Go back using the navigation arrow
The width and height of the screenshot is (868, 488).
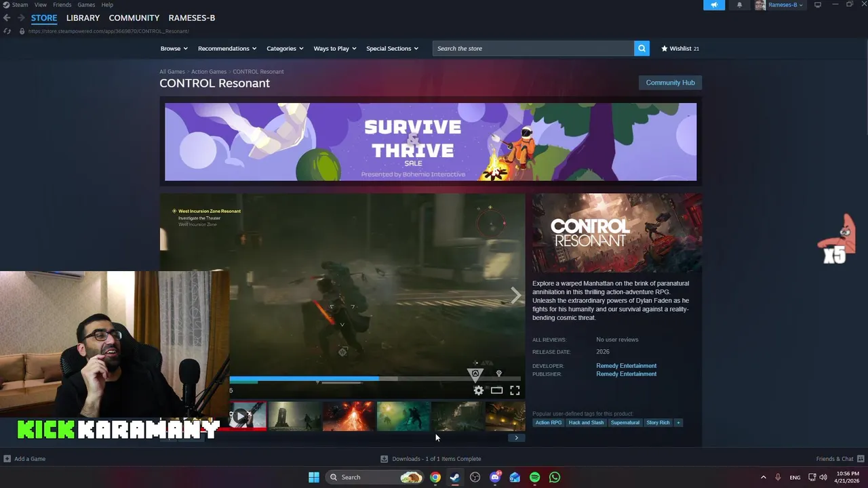point(7,18)
